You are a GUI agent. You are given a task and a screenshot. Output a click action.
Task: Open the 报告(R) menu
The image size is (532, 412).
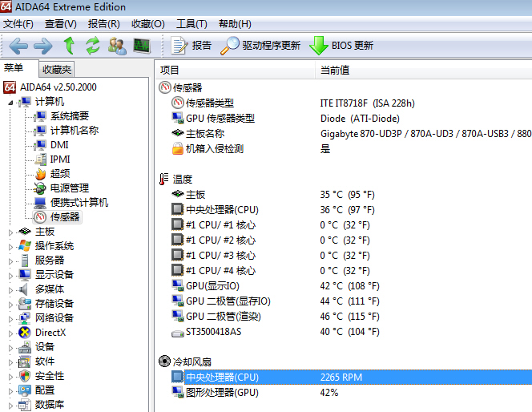[104, 24]
